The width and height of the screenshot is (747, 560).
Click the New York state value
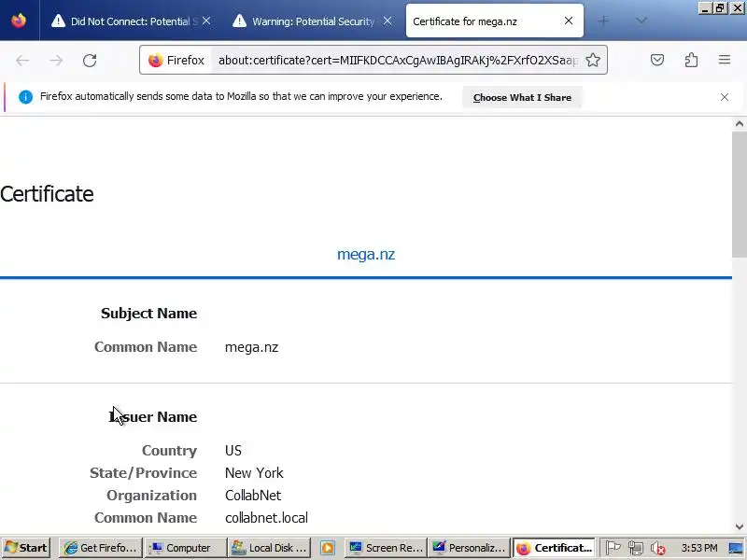point(254,473)
